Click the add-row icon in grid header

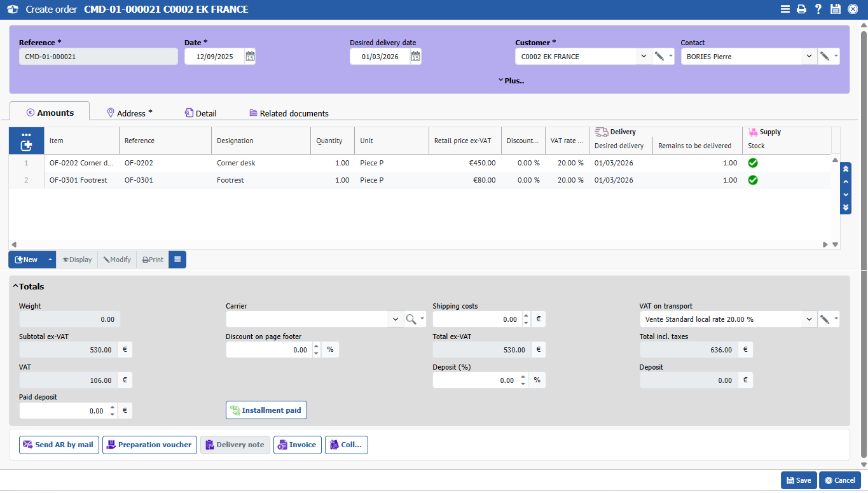pos(26,146)
